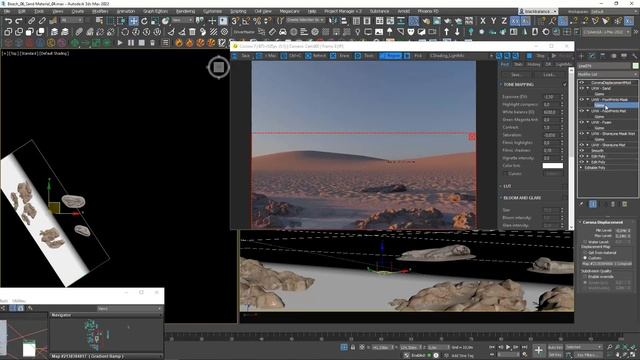Collapse the Tone Mapping rollout
The height and width of the screenshot is (360, 640).
click(x=501, y=84)
